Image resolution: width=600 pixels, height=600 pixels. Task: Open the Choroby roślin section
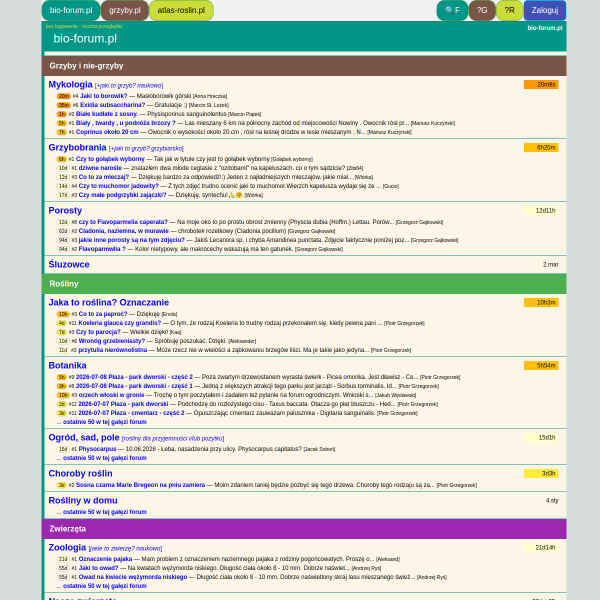click(80, 474)
